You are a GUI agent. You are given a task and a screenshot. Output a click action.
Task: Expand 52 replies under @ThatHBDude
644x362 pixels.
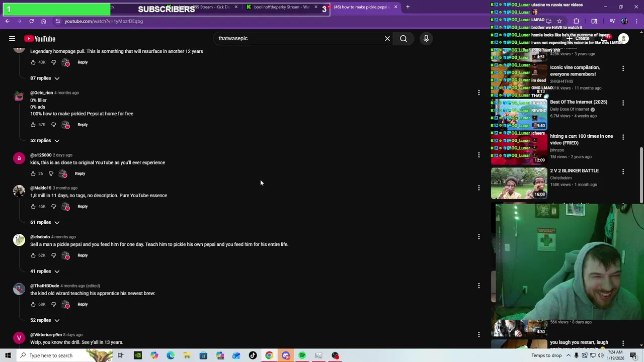45,320
